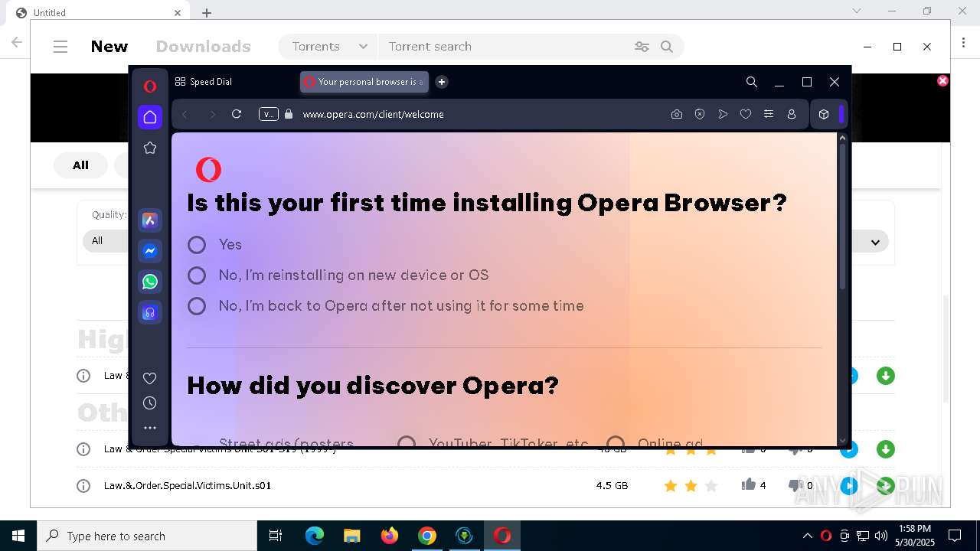980x551 pixels.
Task: Thumbs up the Law.&.Order s01 torrent
Action: [748, 484]
